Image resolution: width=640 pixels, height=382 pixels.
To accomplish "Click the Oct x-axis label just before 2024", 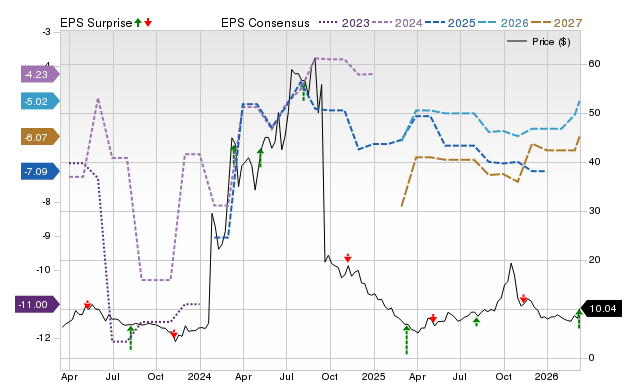I will 156,376.
